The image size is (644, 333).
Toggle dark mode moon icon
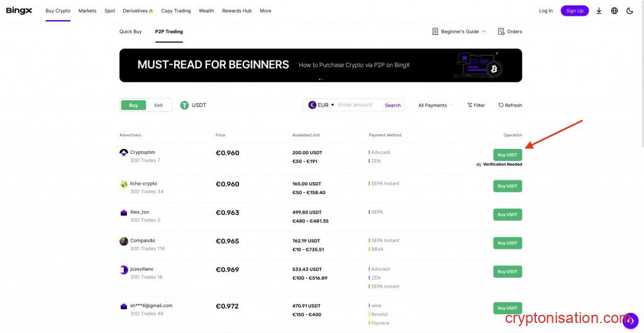pos(630,11)
